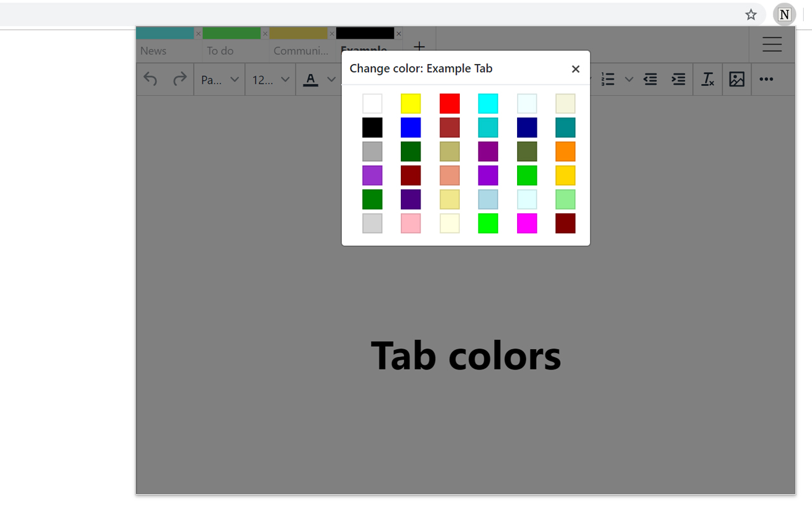Close the Communi... tab
812x508 pixels.
(332, 34)
